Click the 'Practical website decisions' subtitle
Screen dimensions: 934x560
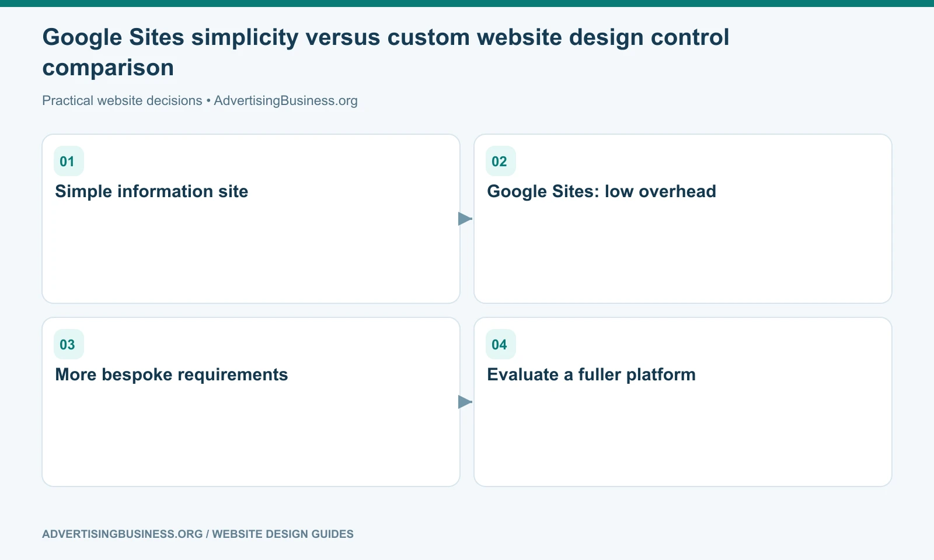200,100
